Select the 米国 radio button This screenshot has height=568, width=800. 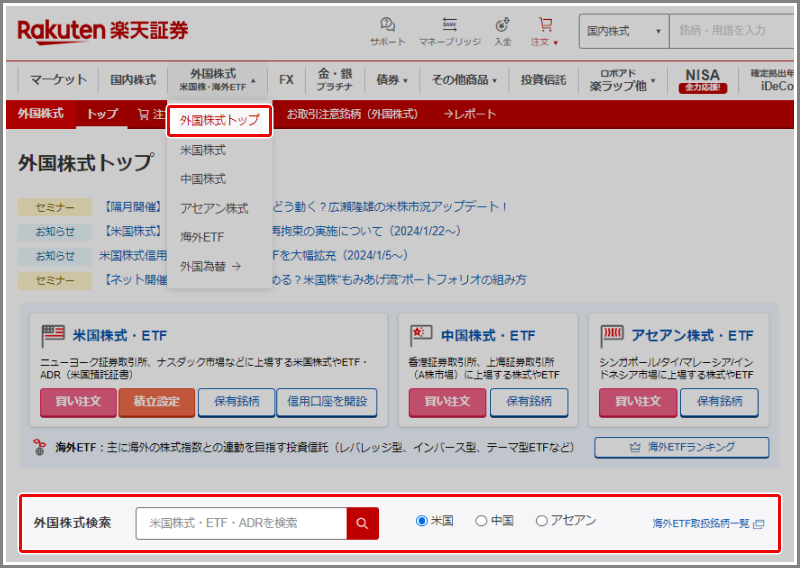[421, 521]
